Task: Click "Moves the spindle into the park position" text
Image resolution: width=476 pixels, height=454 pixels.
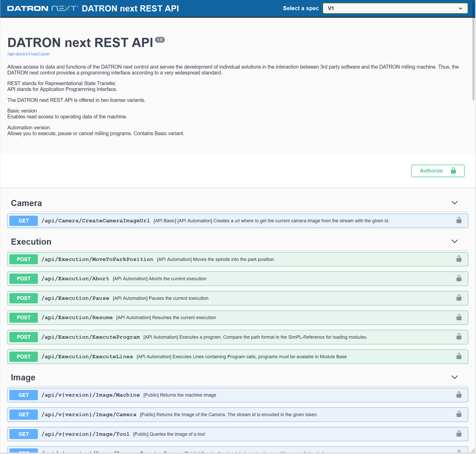Action: coord(233,259)
